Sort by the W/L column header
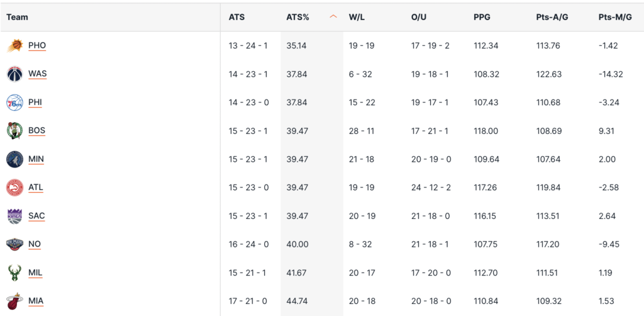Screen dimensions: 644x316 pyautogui.click(x=357, y=17)
